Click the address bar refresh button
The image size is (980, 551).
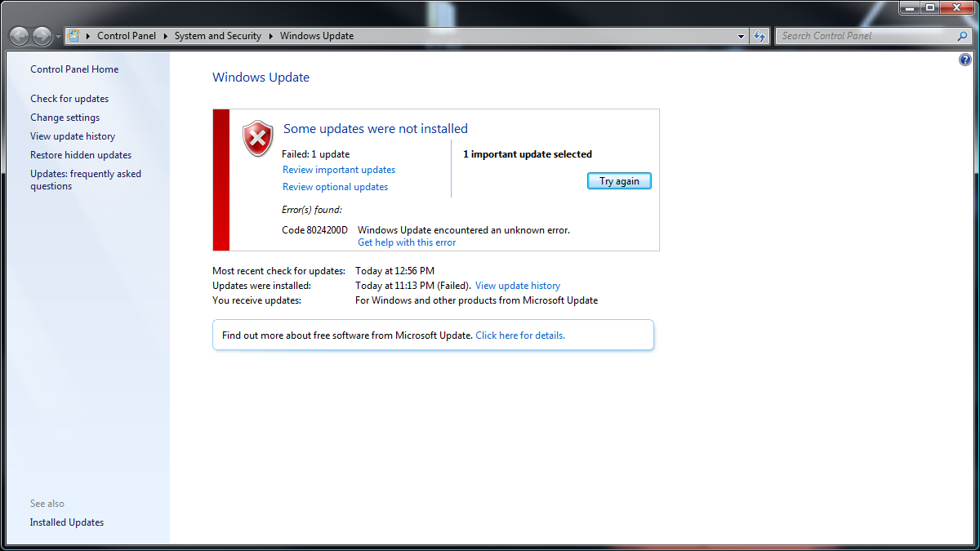[760, 36]
